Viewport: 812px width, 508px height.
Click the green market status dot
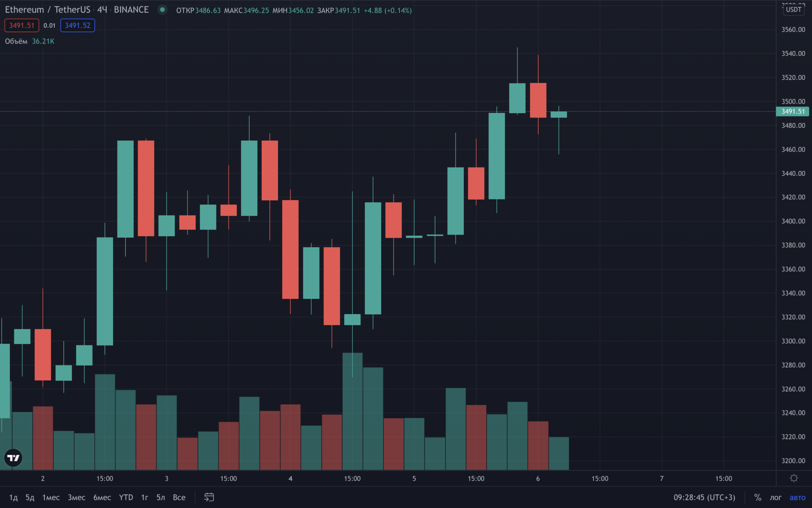pyautogui.click(x=162, y=10)
